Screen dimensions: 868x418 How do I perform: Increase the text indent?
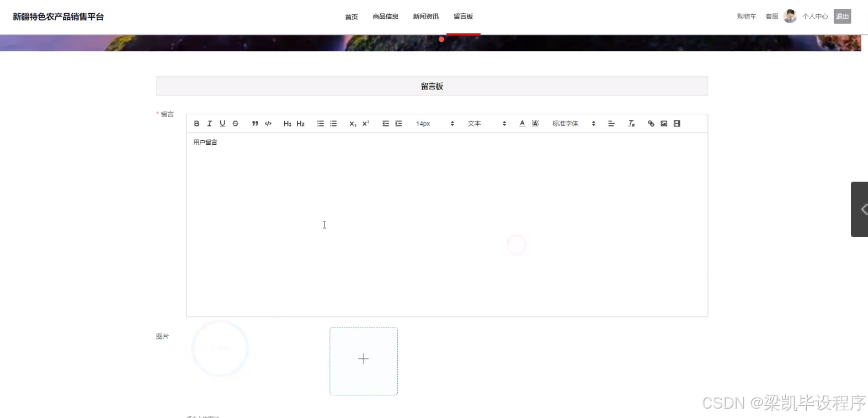click(x=398, y=124)
